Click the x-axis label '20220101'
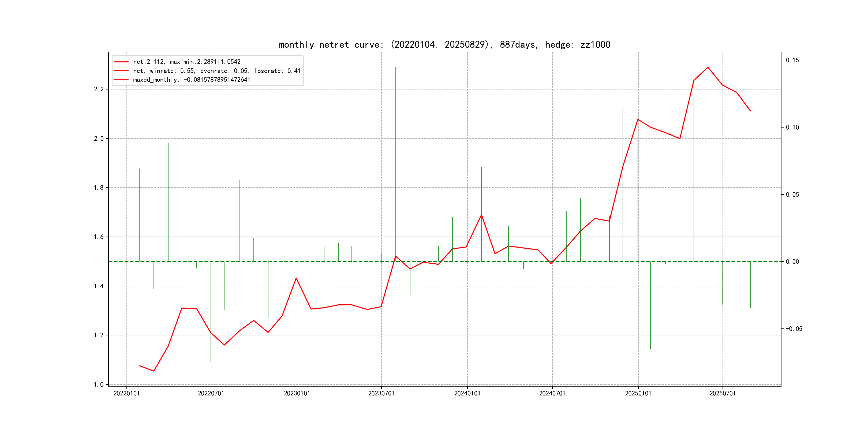Screen dimensions: 868x434 tap(126, 393)
